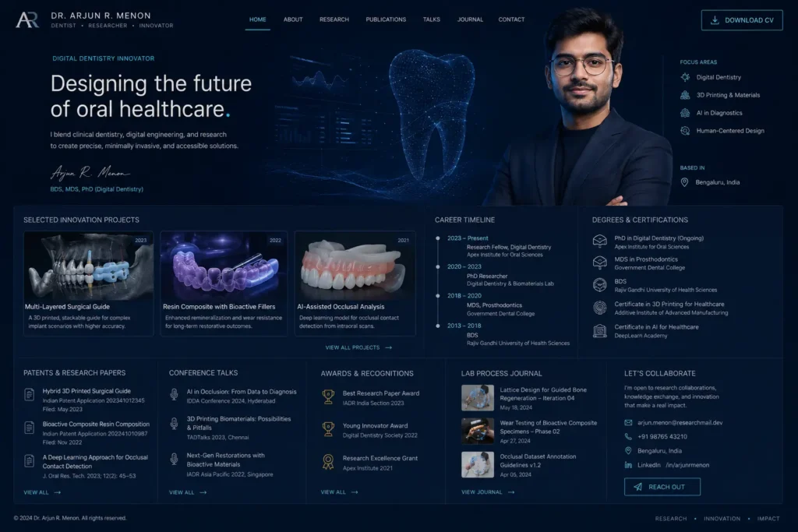Click 'Wear Testing of Bioactive Composite Specimens' title

(x=548, y=427)
